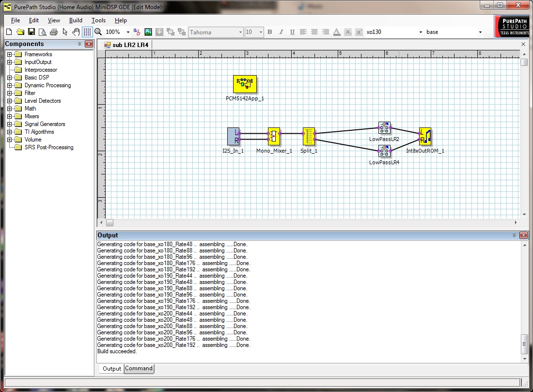
Task: Click the bring-to-front layers icon
Action: click(x=171, y=32)
